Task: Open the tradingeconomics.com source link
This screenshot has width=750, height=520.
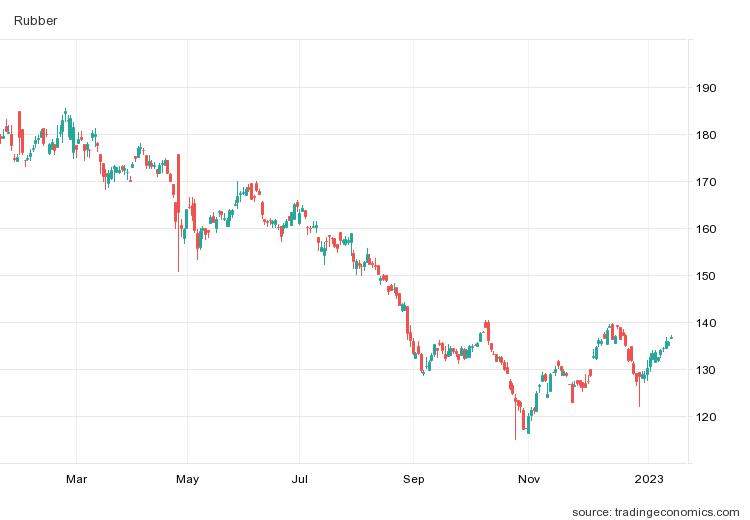Action: (x=657, y=511)
